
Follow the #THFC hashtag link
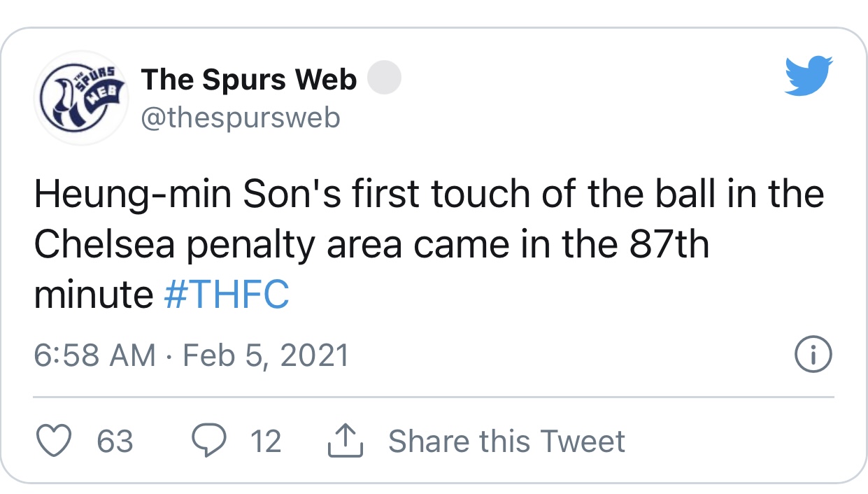(x=227, y=295)
